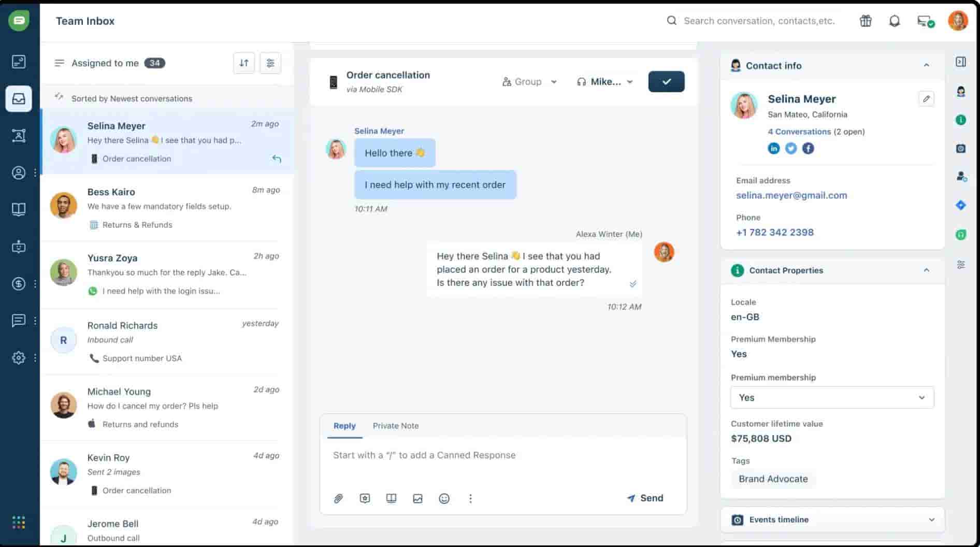The height and width of the screenshot is (547, 980).
Task: Open the bot icon in left sidebar
Action: pos(19,247)
